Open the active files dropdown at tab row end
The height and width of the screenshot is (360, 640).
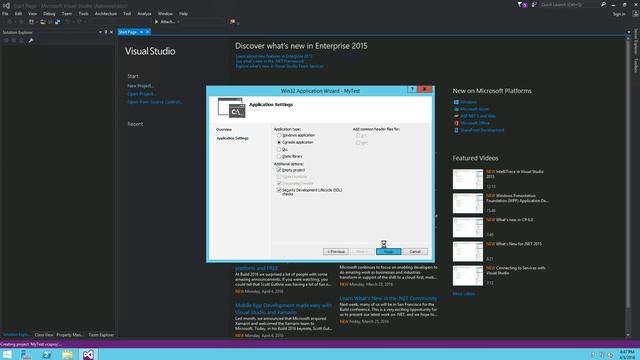pyautogui.click(x=629, y=32)
